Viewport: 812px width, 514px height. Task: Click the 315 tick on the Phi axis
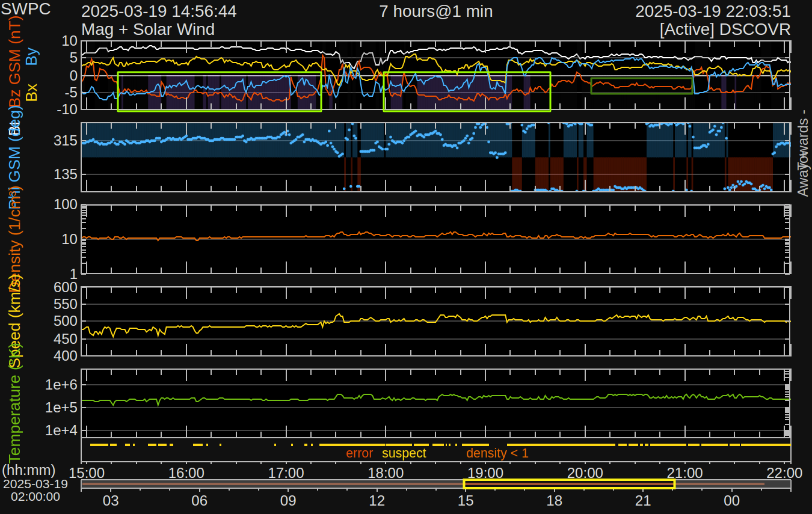coord(66,141)
